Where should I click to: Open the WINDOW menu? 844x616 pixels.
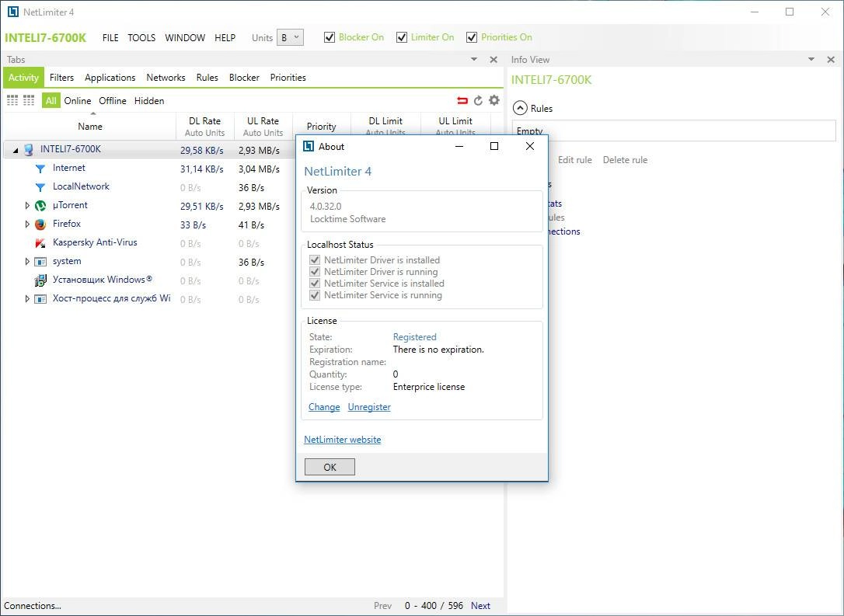185,37
